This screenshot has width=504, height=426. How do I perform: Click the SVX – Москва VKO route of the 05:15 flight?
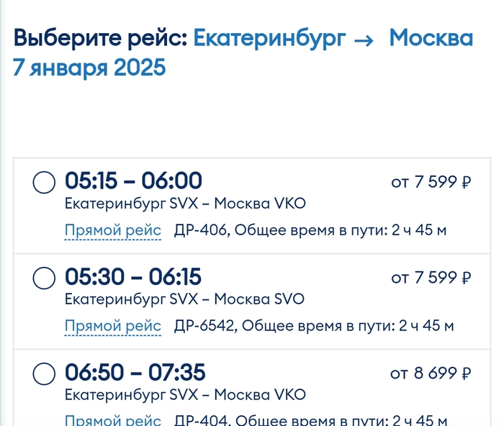pos(185,204)
